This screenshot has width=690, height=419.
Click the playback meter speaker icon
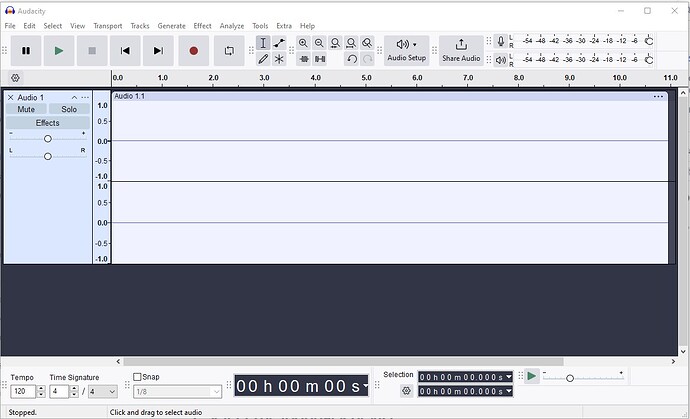pos(501,60)
